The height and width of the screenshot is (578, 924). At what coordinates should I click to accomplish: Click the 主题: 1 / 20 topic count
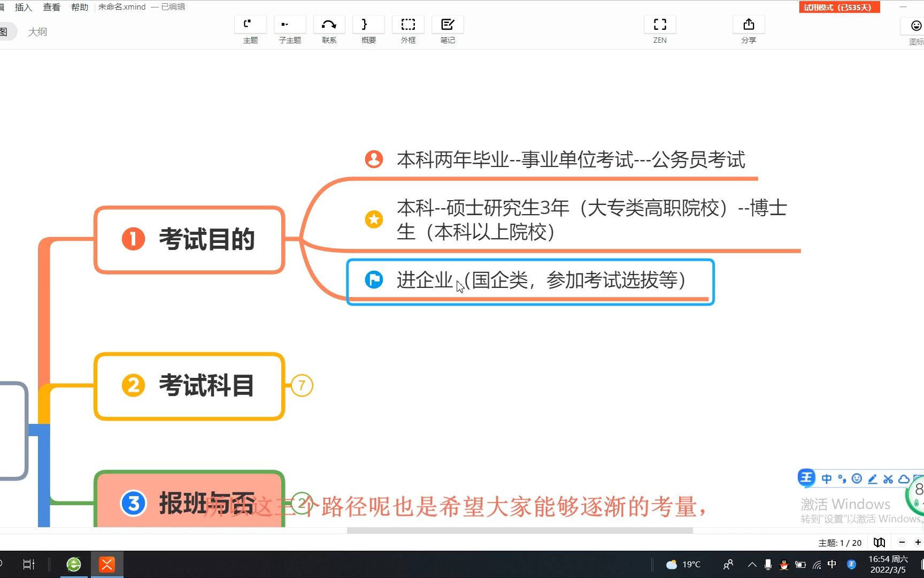[x=840, y=543]
